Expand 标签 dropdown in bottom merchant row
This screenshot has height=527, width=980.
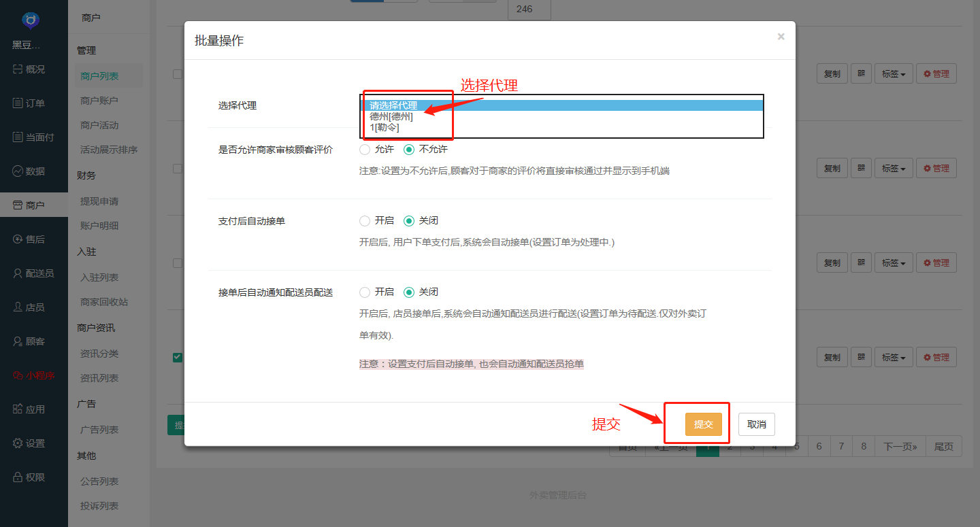tap(894, 357)
